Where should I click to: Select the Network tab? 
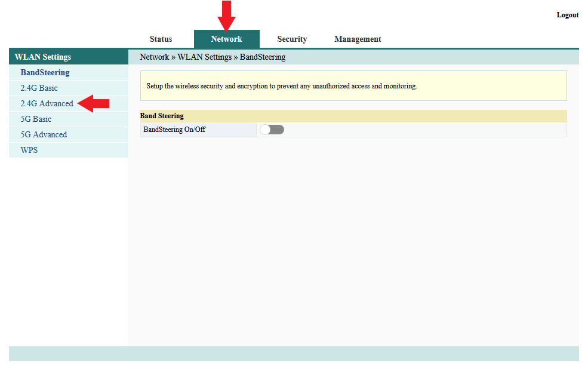click(226, 39)
